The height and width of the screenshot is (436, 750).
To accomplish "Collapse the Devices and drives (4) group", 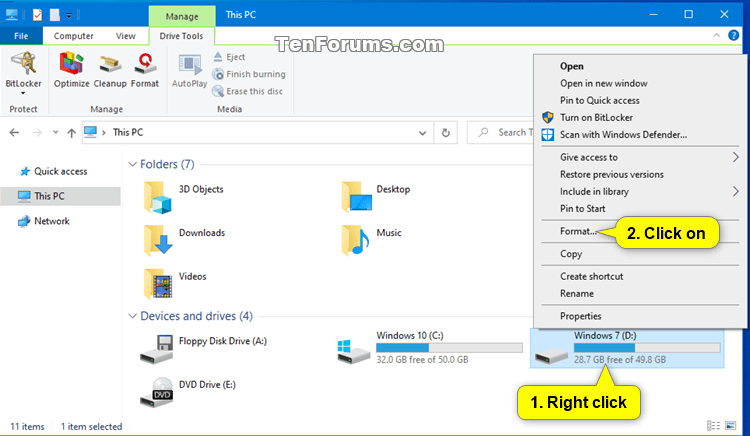I will [x=132, y=316].
